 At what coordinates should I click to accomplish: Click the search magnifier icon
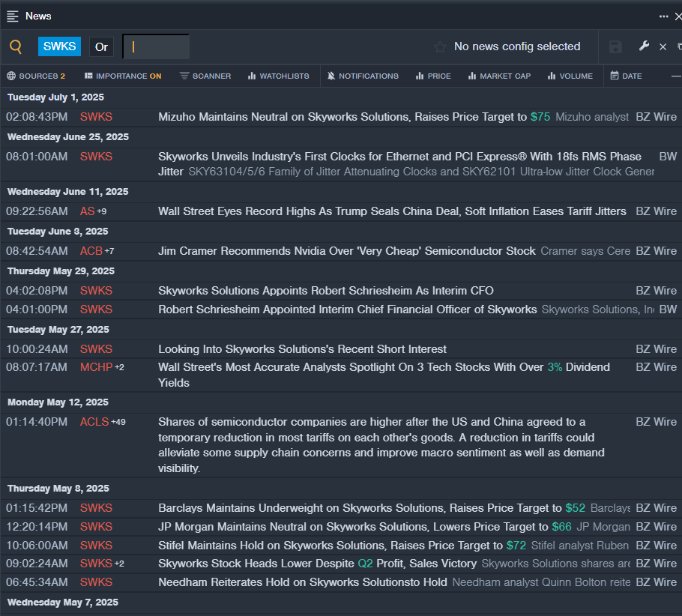(16, 46)
